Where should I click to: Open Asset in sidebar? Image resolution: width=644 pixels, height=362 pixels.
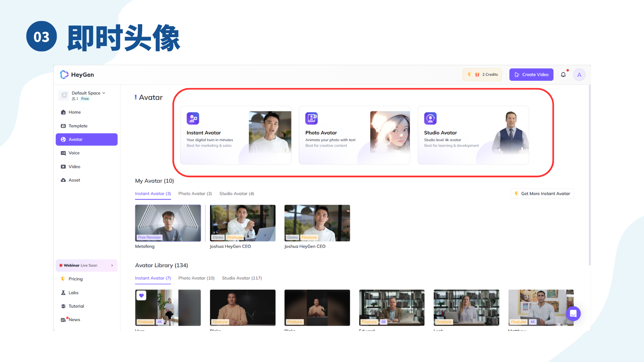point(87,180)
